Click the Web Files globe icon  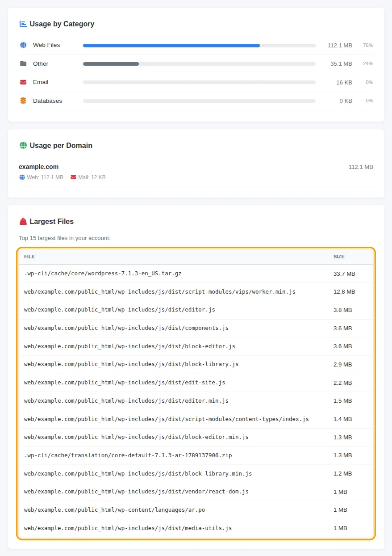[23, 45]
